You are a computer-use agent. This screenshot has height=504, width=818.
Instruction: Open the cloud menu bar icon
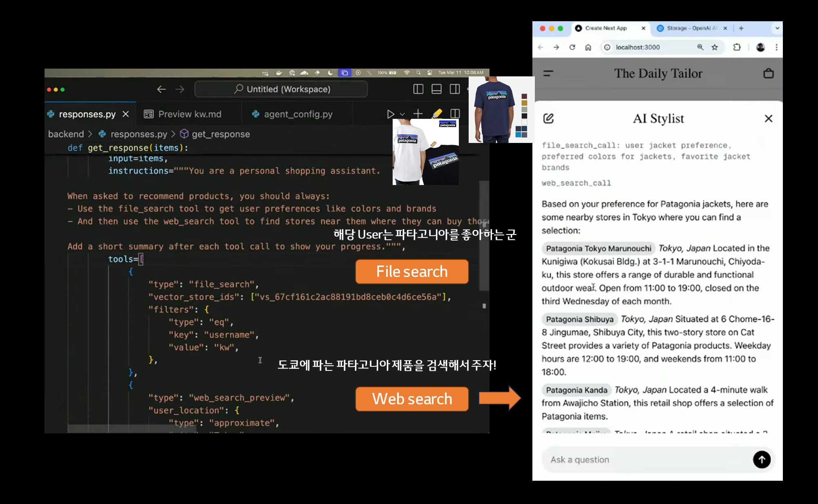pyautogui.click(x=304, y=73)
